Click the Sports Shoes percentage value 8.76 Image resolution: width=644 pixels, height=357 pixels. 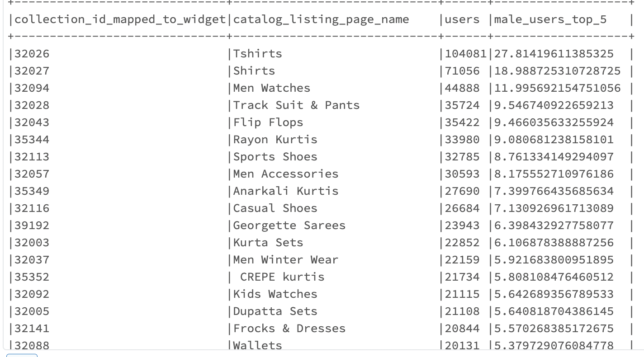coord(554,157)
